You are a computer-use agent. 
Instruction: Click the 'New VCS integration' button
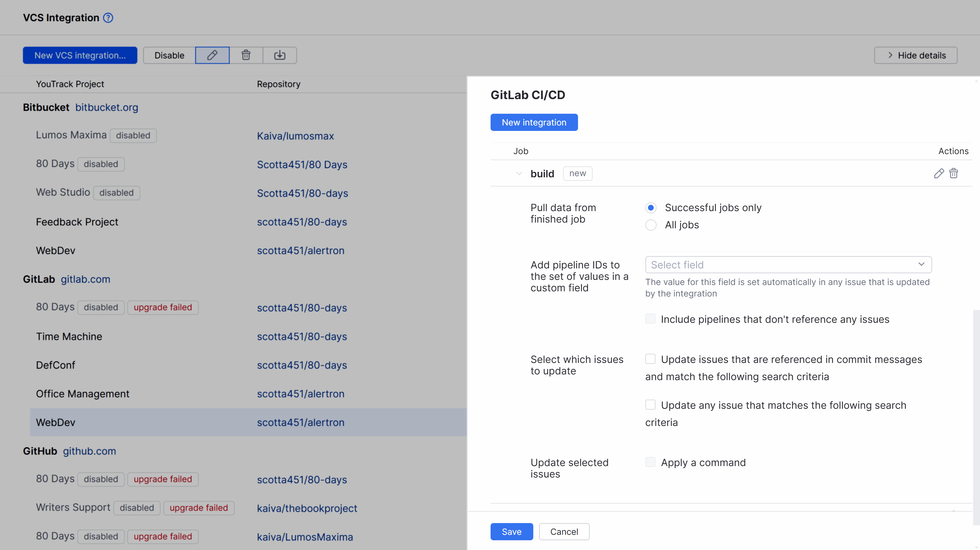[x=79, y=55]
